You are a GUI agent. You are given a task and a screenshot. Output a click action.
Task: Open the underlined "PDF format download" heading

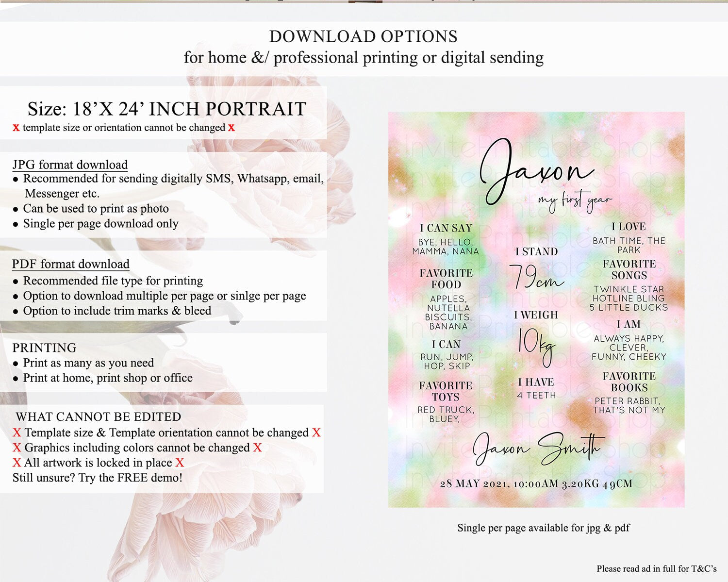tap(71, 264)
